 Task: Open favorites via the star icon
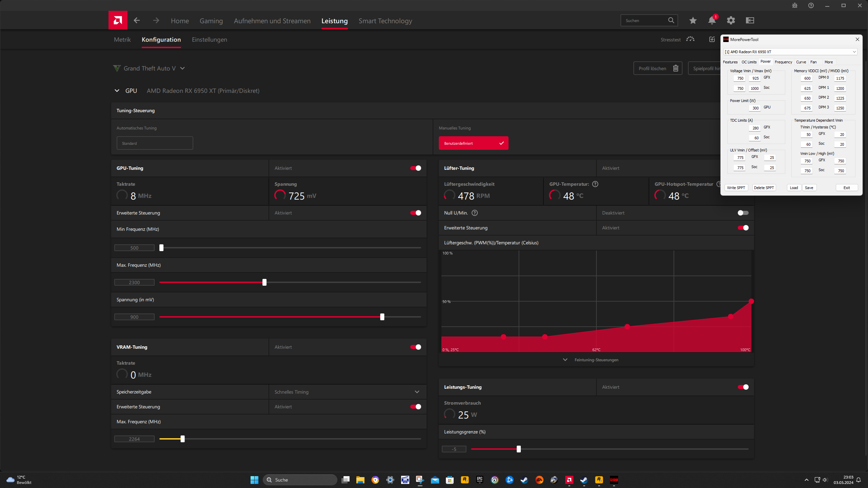point(693,21)
